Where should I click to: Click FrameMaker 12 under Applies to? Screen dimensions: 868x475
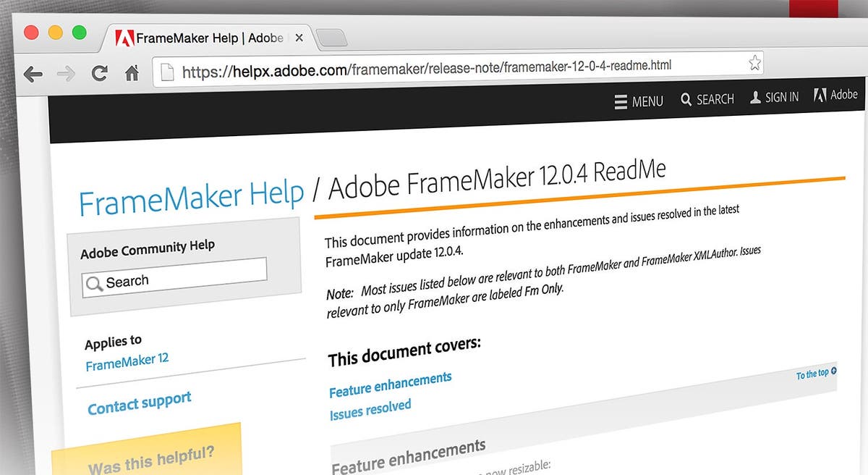tap(127, 362)
